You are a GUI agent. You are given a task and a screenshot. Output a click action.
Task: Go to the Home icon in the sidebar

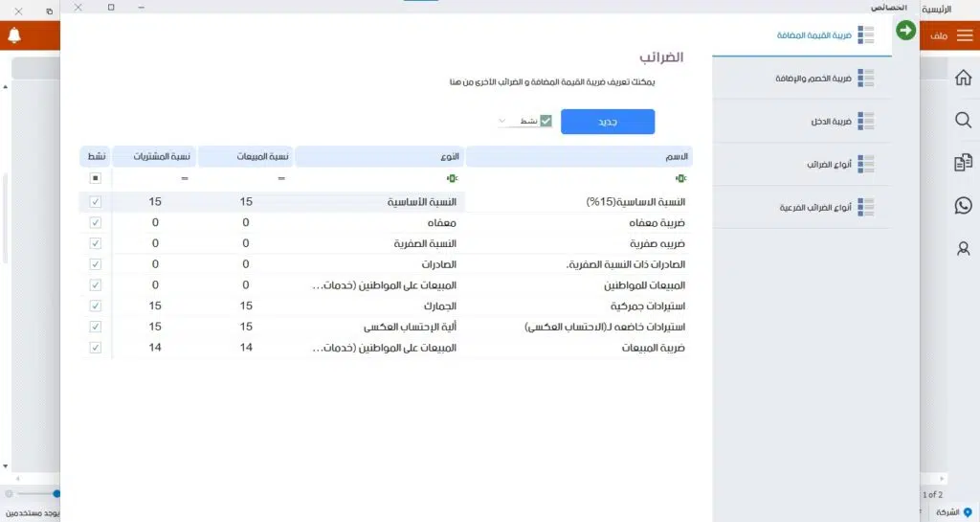coord(963,78)
